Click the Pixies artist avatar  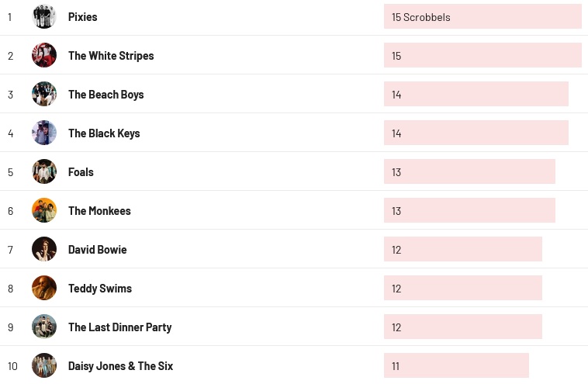[x=44, y=16]
